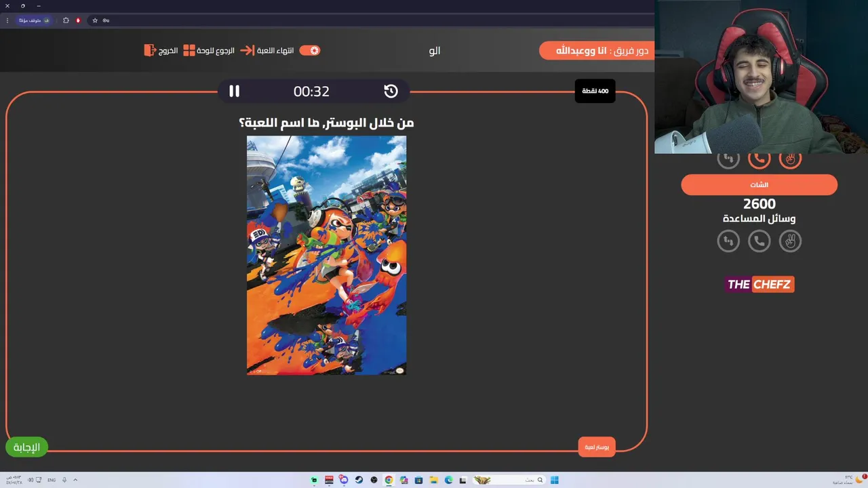Open Google Chrome from the taskbar

click(389, 480)
